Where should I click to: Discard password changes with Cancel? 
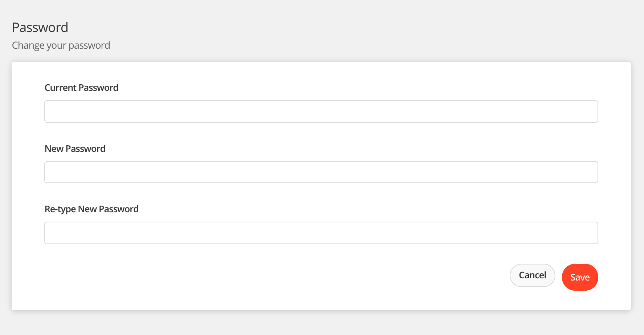pyautogui.click(x=532, y=275)
